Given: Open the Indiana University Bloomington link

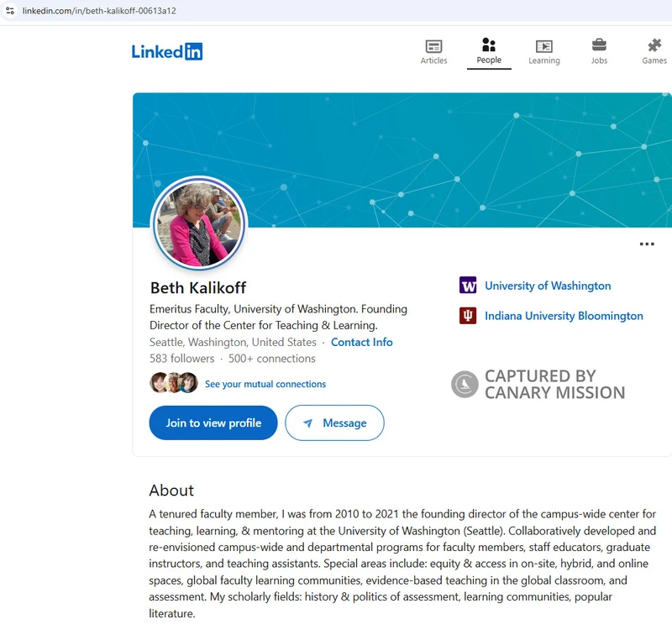Looking at the screenshot, I should (564, 316).
